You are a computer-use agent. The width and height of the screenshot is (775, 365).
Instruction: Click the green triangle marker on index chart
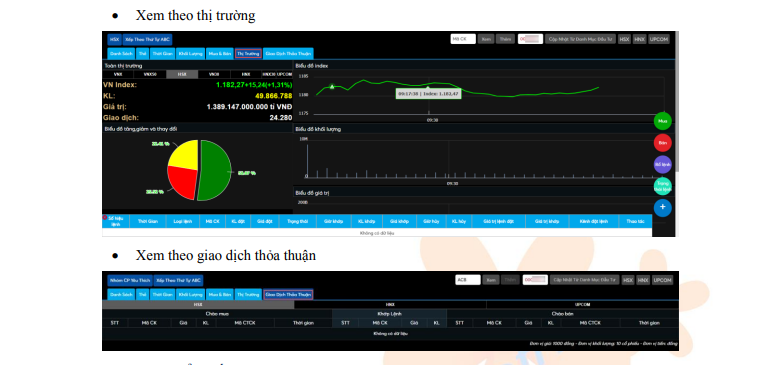(x=332, y=87)
